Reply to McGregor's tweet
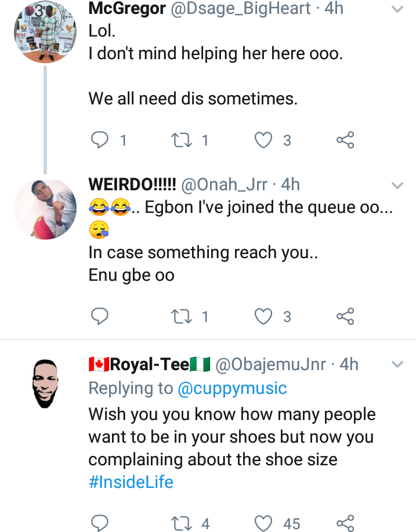This screenshot has height=532, width=416. click(101, 140)
